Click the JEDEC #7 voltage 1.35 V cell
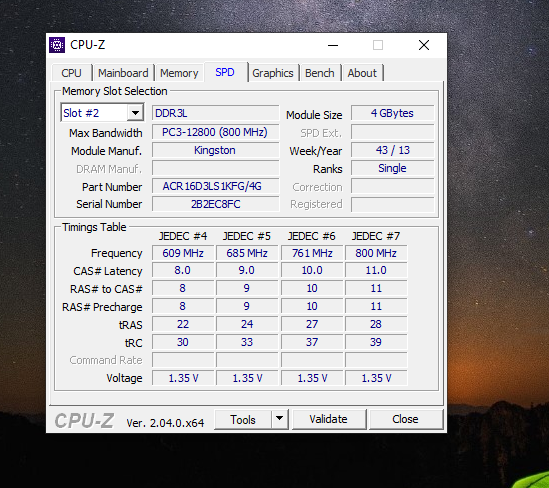This screenshot has width=549, height=488. point(376,378)
